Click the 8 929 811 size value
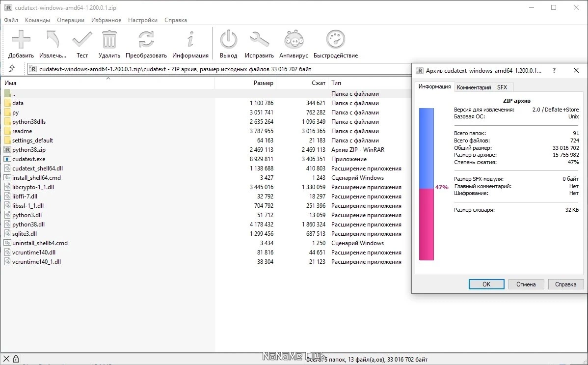The width and height of the screenshot is (588, 365). pos(262,159)
